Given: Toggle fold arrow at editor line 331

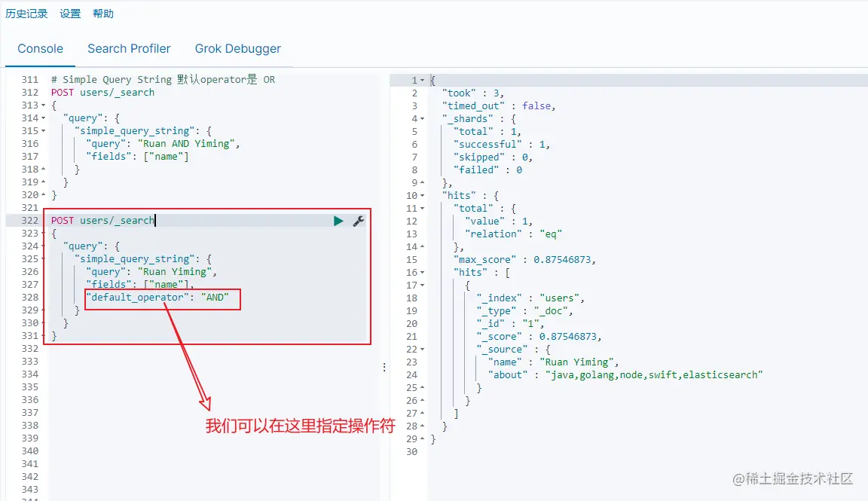Looking at the screenshot, I should [44, 335].
